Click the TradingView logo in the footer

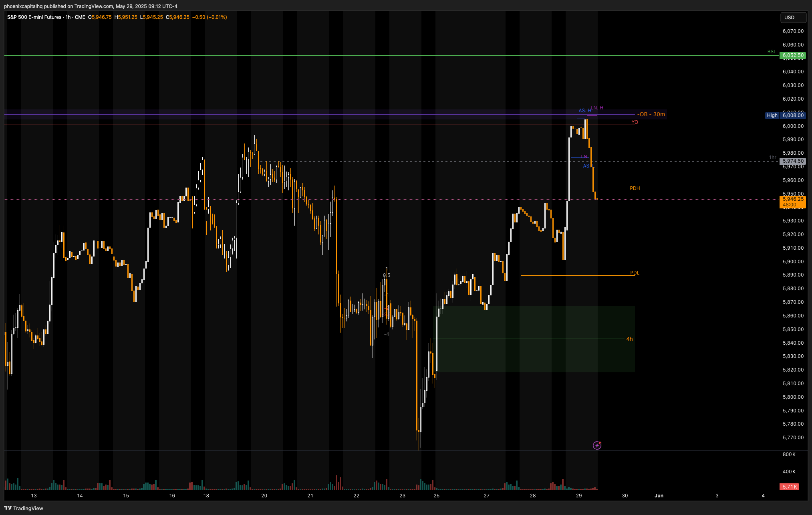click(x=24, y=508)
